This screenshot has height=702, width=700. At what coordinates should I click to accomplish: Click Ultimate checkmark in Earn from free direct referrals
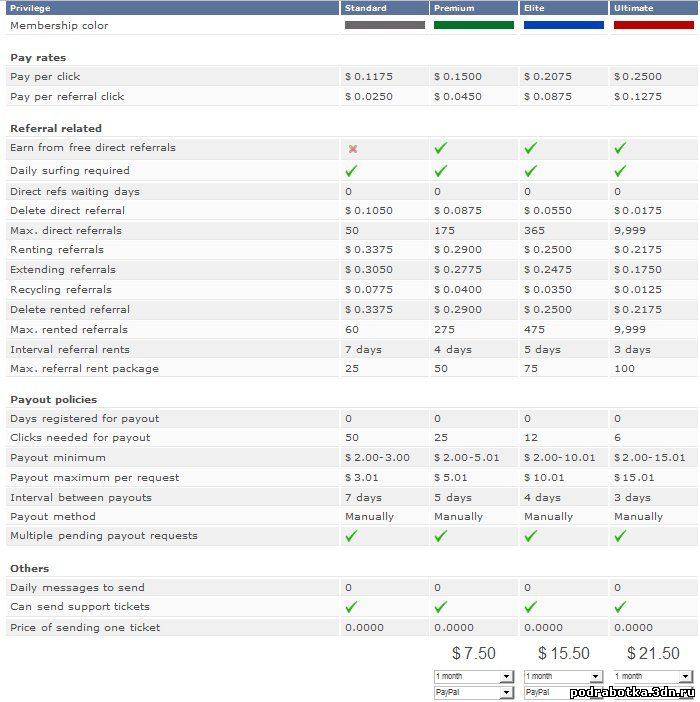(x=621, y=148)
